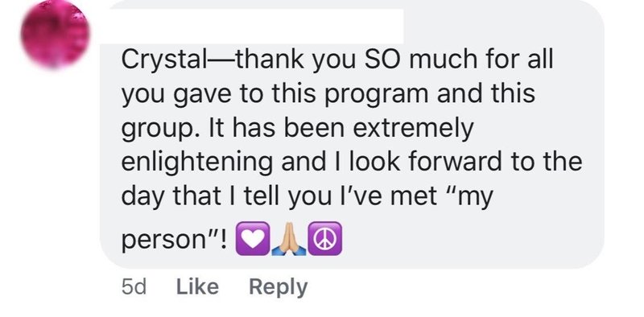Click the word enlightening in the comment
644x317 pixels.
tap(196, 163)
